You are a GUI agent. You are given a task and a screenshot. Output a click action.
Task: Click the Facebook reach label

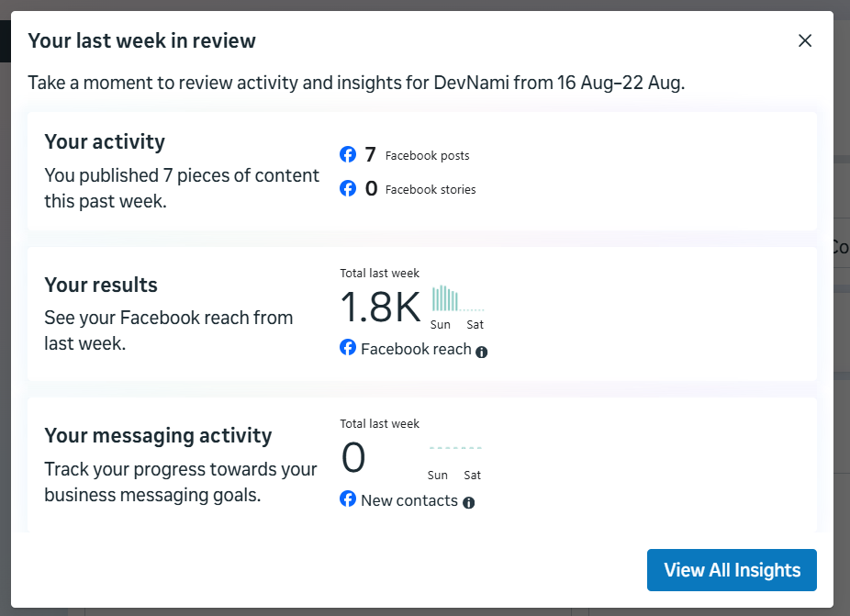coord(417,349)
